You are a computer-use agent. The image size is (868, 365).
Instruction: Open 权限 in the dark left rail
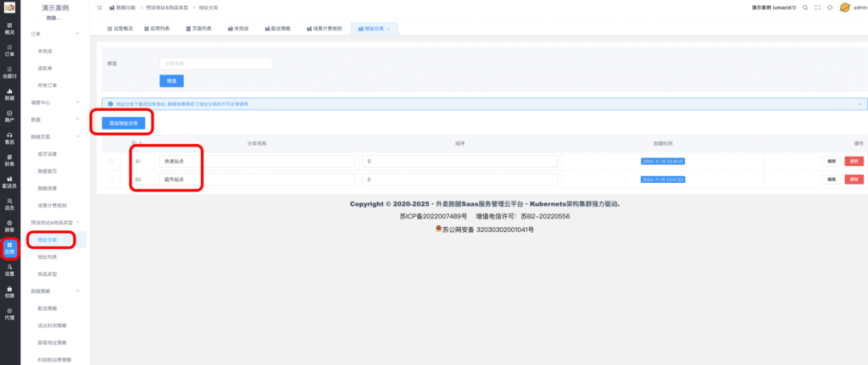coord(9,291)
